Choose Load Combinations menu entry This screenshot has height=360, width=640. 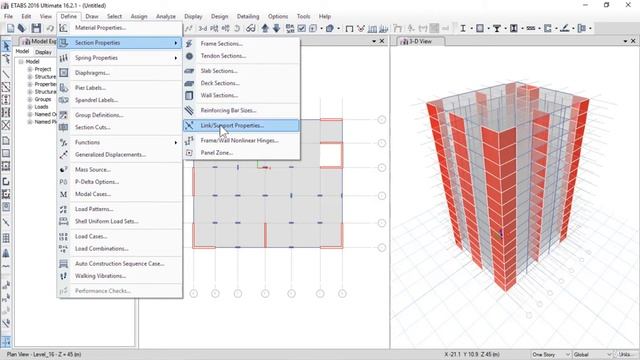click(120, 249)
